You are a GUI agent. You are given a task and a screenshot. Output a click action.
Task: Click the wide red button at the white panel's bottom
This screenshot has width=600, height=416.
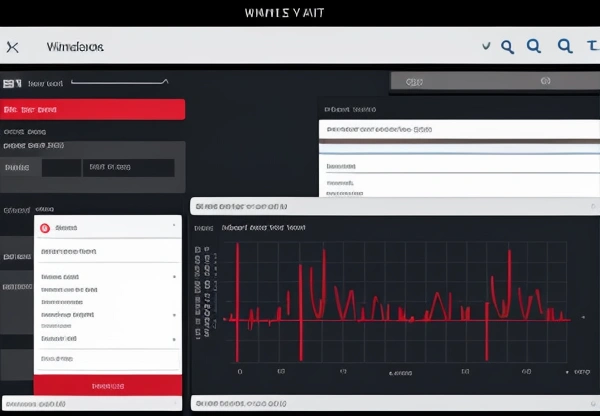pos(108,385)
